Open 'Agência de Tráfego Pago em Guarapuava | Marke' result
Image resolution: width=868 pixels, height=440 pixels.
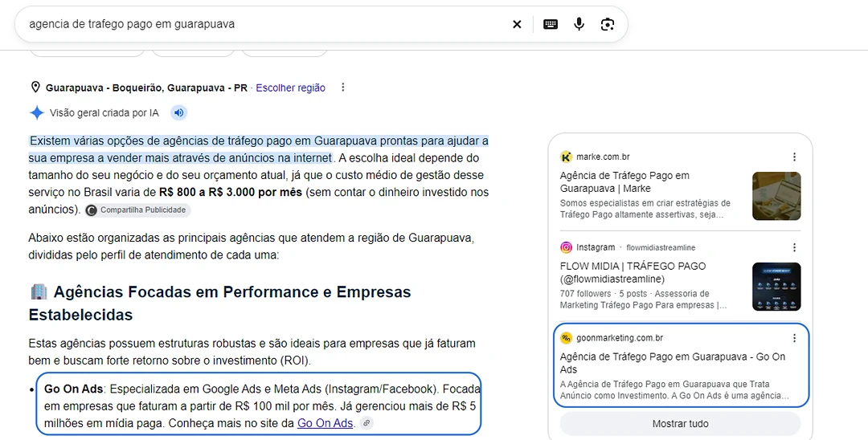pyautogui.click(x=624, y=181)
